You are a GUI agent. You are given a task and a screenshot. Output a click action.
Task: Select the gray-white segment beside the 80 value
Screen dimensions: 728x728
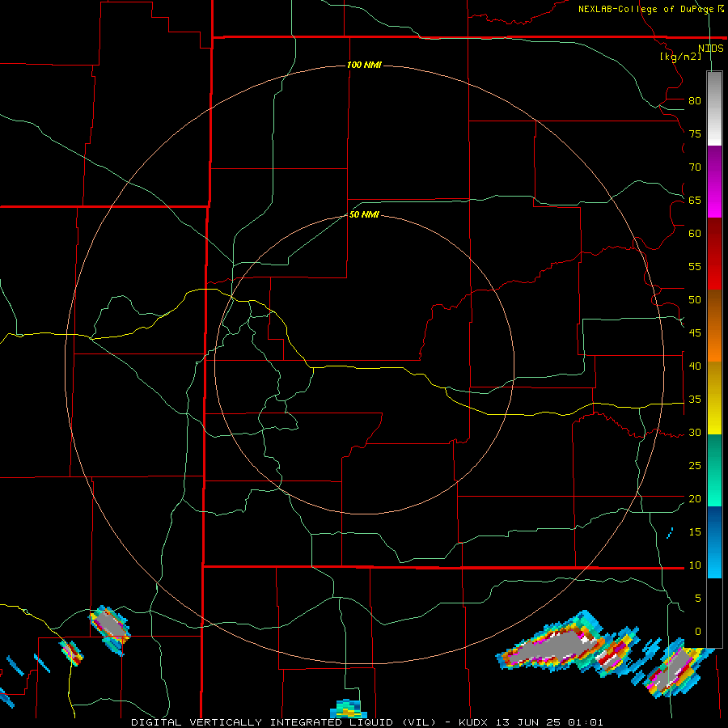[x=714, y=108]
